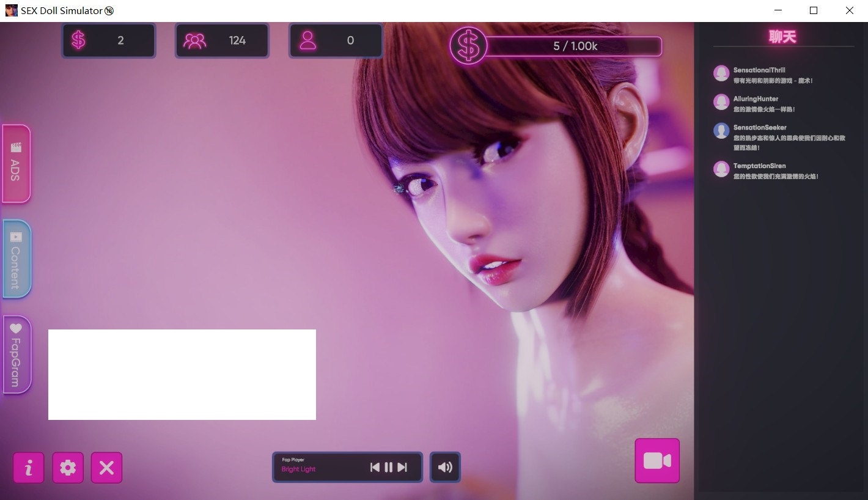The image size is (868, 500).
Task: Open the FapGram side tab
Action: pos(17,355)
